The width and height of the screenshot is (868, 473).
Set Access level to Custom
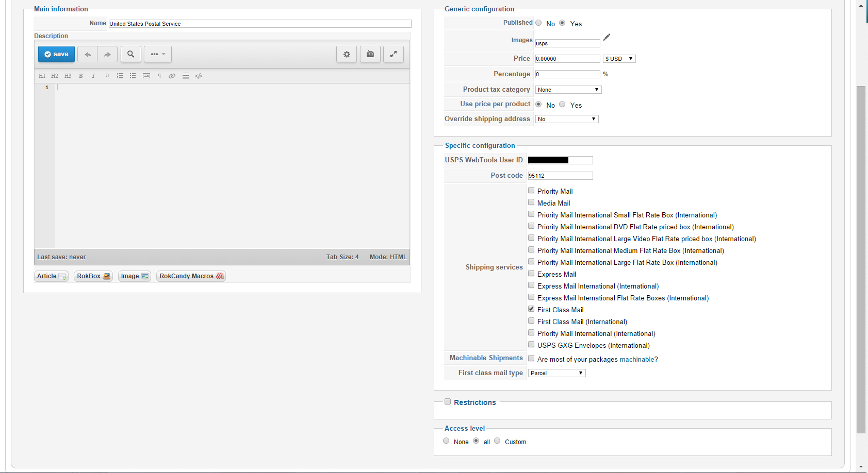(x=497, y=441)
